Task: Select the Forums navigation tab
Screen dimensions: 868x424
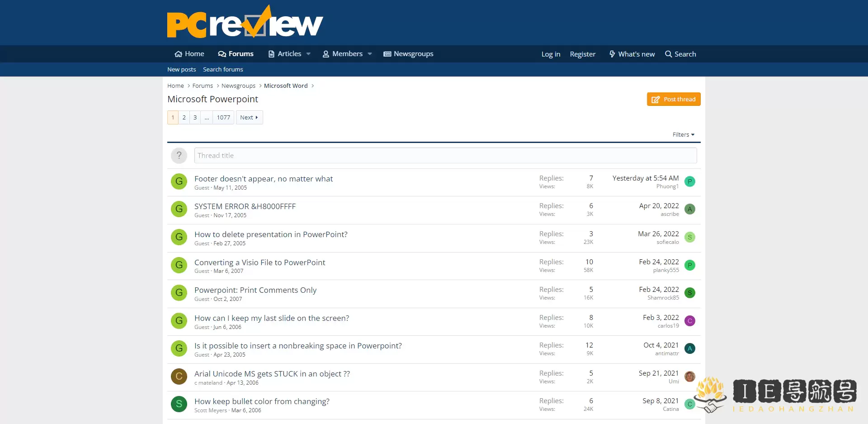Action: [x=236, y=54]
